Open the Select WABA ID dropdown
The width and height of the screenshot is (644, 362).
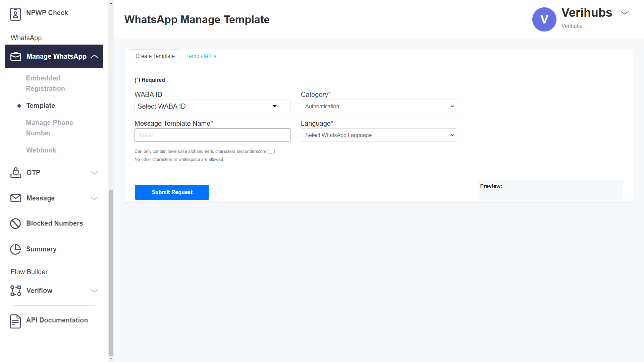pos(212,106)
